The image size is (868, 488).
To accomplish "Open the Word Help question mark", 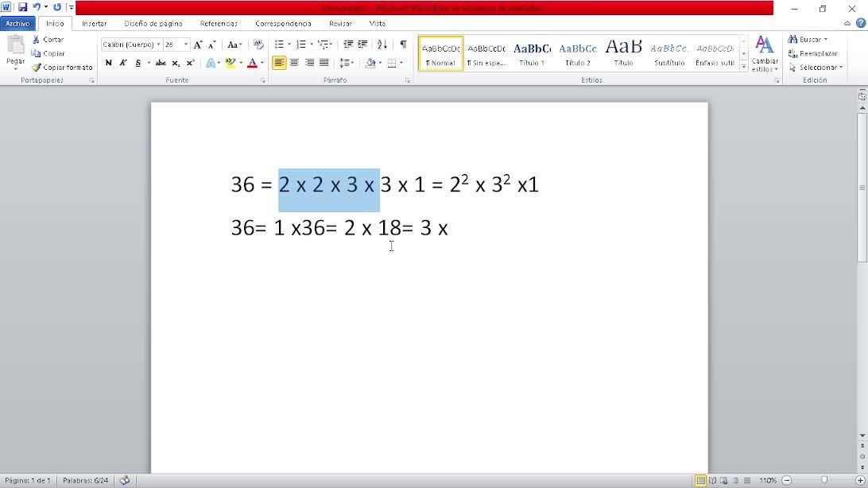I will point(860,23).
